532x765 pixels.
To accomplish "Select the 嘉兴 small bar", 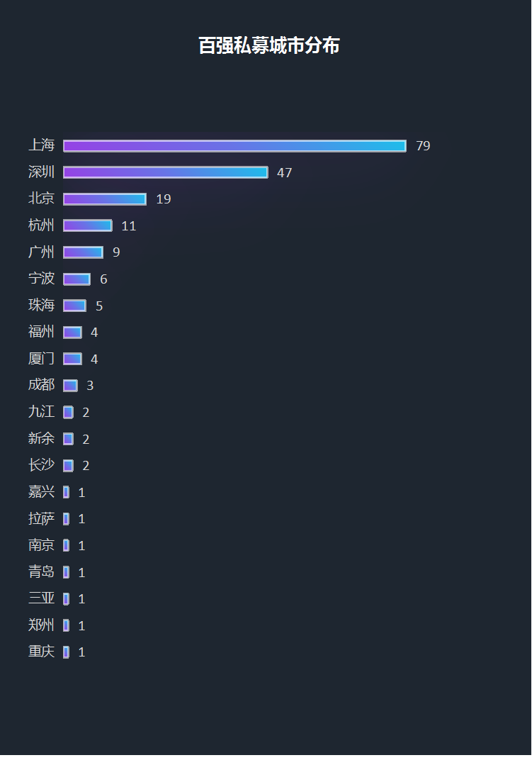I will [67, 492].
